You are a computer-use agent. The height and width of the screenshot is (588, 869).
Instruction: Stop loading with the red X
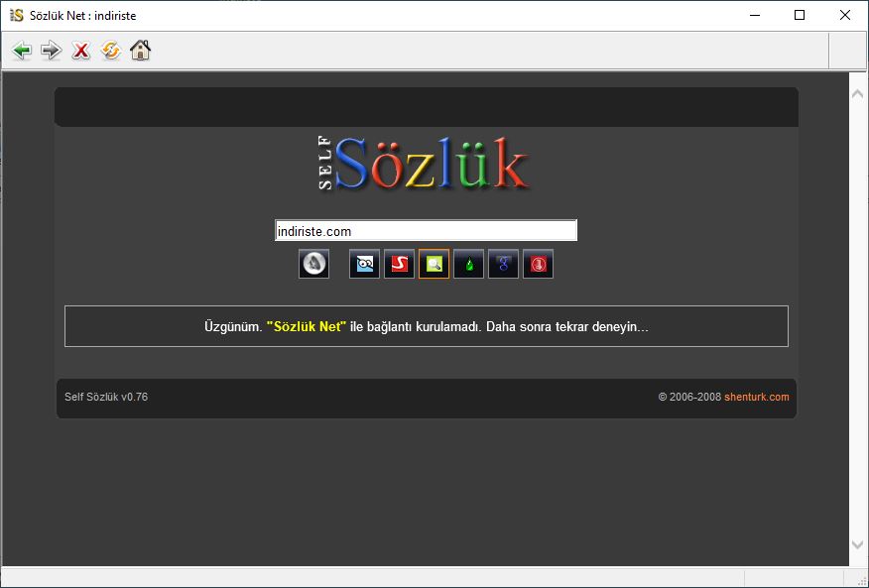(81, 51)
